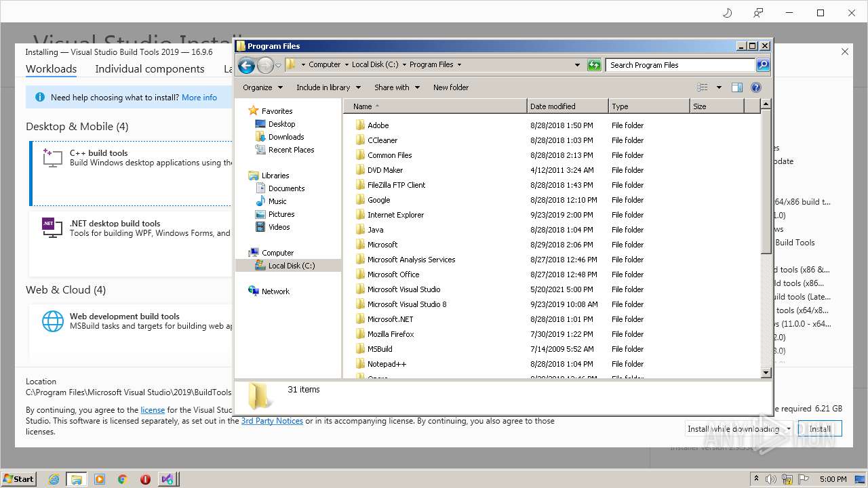This screenshot has height=488, width=868.
Task: Select the Common Files folder
Action: coord(389,155)
